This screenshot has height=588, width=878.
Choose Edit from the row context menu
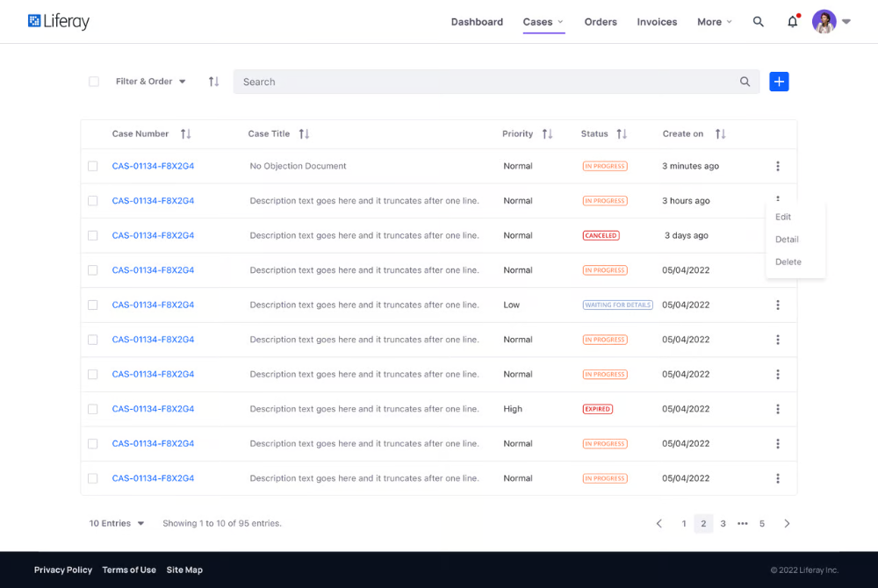pos(783,217)
